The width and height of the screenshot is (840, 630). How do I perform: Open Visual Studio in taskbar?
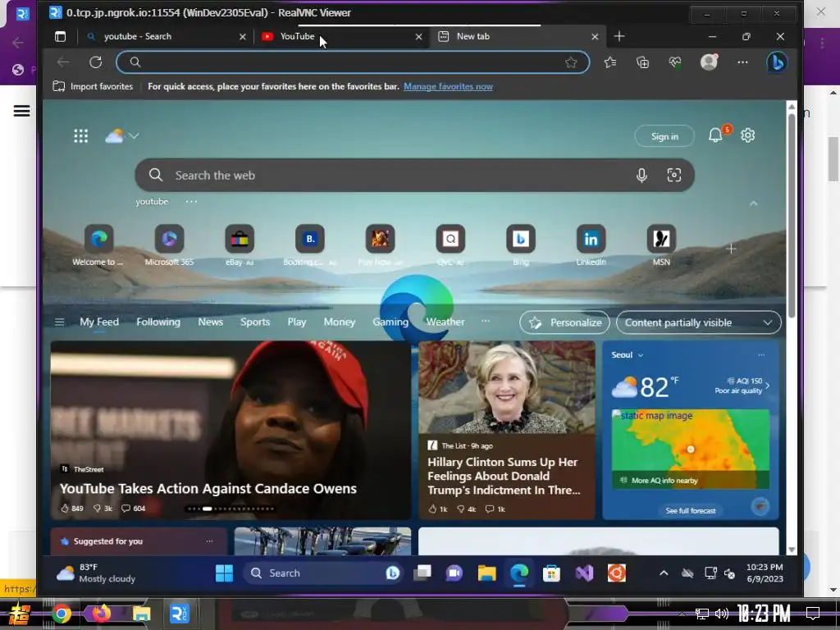(584, 573)
